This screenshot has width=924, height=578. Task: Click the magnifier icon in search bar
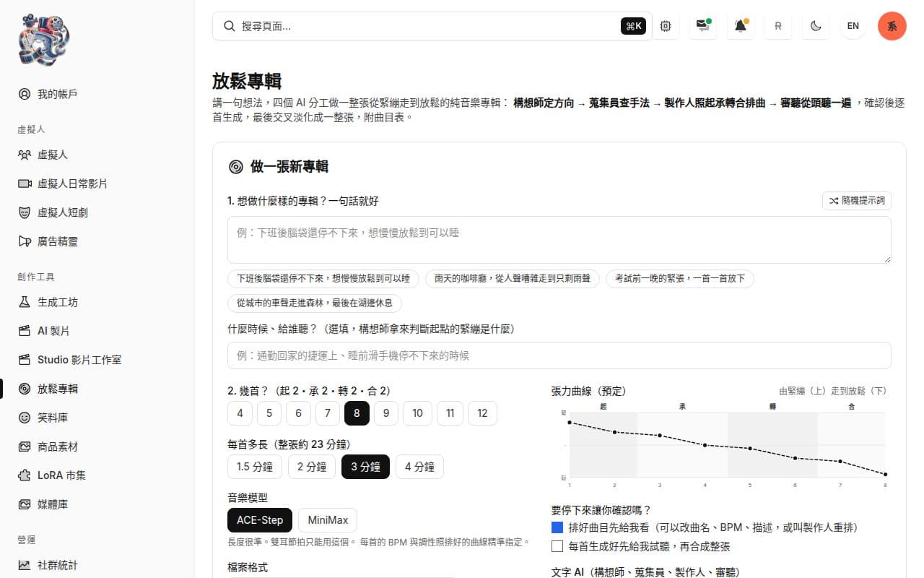[x=230, y=26]
